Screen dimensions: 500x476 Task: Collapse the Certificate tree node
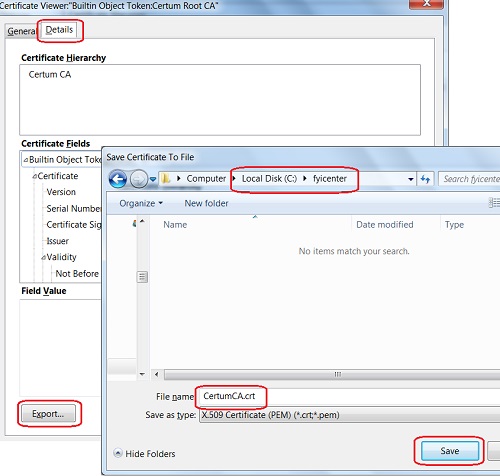coord(34,176)
